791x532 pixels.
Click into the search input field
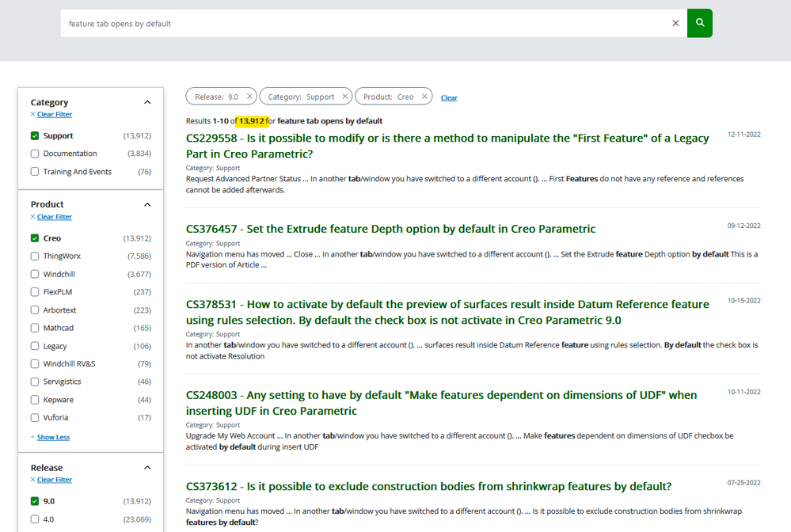364,24
